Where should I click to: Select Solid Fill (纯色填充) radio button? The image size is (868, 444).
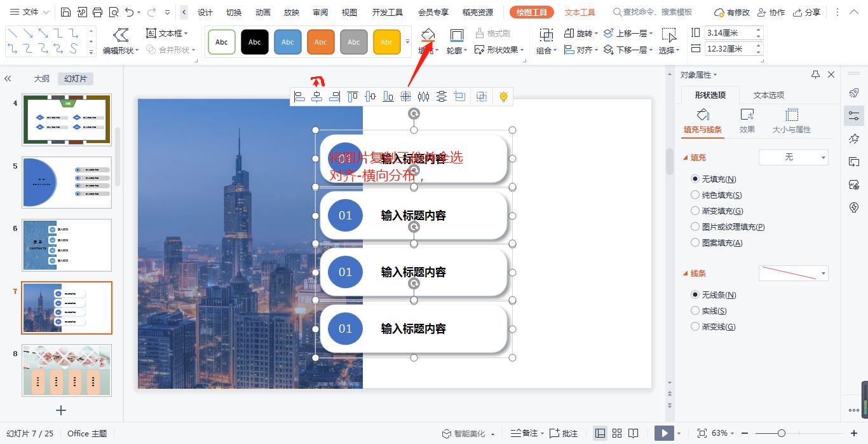click(695, 195)
